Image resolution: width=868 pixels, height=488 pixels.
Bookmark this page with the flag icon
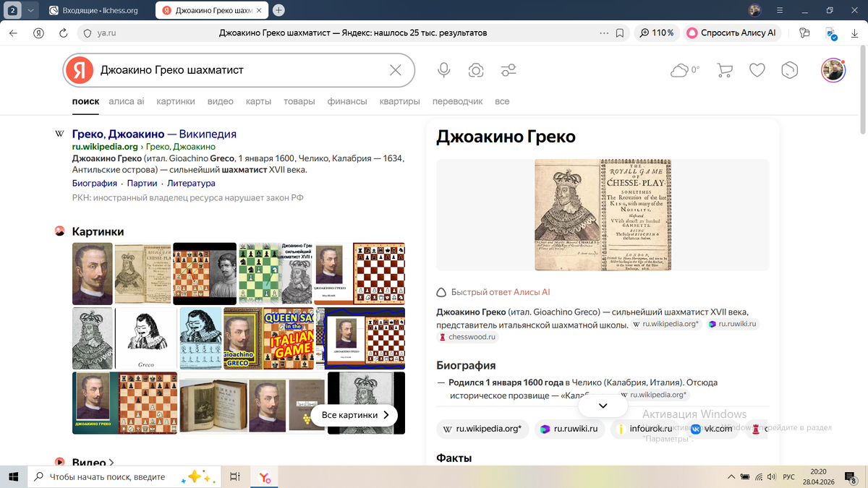(620, 33)
